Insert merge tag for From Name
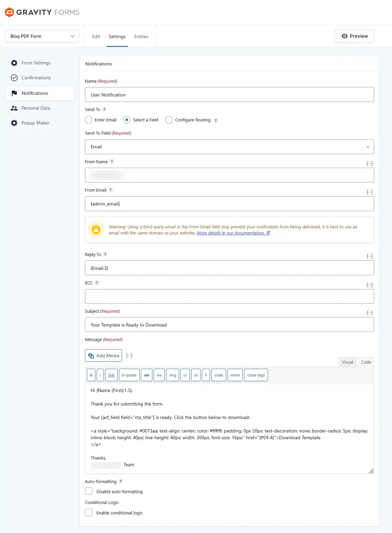This screenshot has width=392, height=533. (370, 163)
